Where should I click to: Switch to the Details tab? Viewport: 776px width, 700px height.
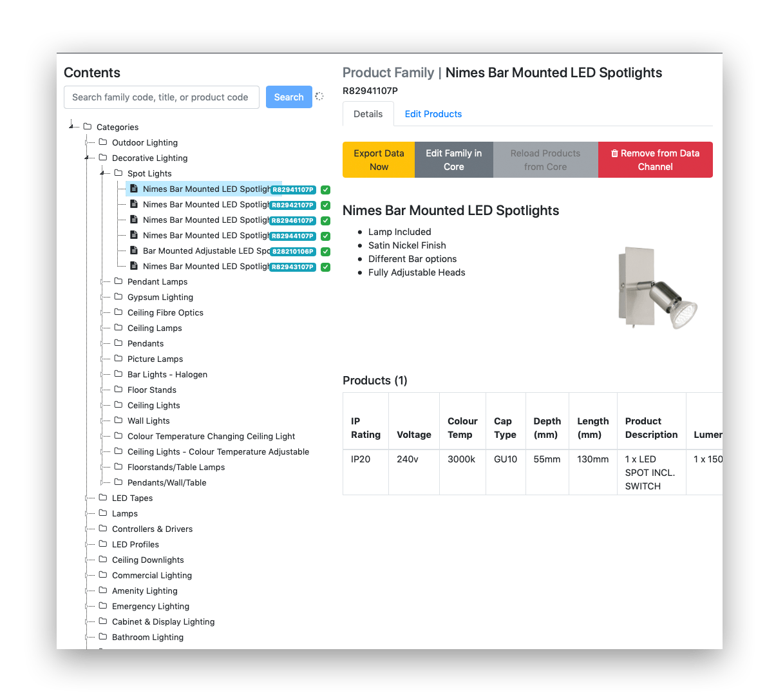coord(368,114)
